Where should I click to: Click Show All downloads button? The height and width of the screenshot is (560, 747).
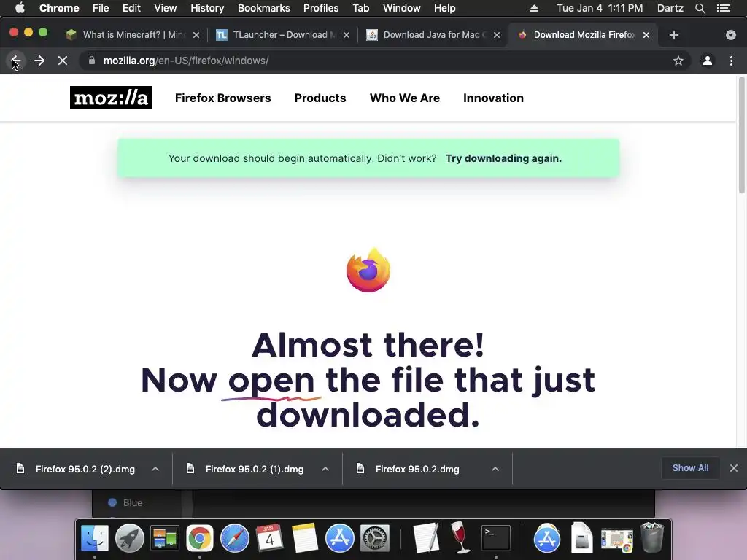click(690, 468)
